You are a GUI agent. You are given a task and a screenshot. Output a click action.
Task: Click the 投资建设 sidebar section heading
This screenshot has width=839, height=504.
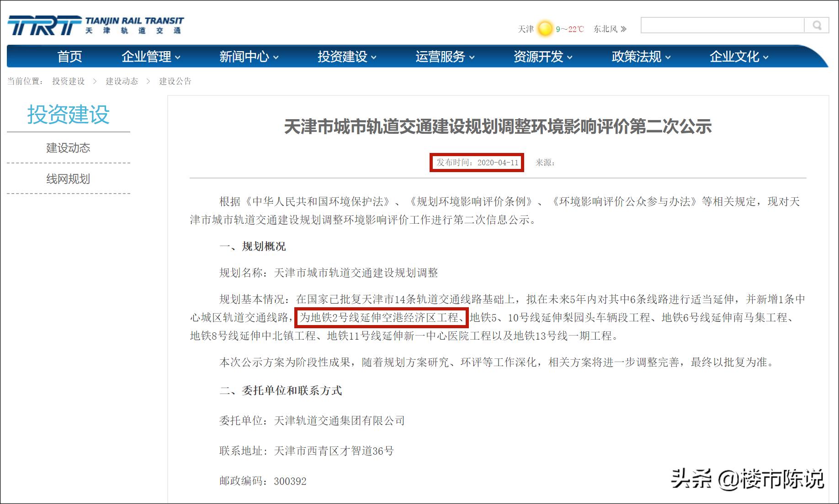point(69,116)
